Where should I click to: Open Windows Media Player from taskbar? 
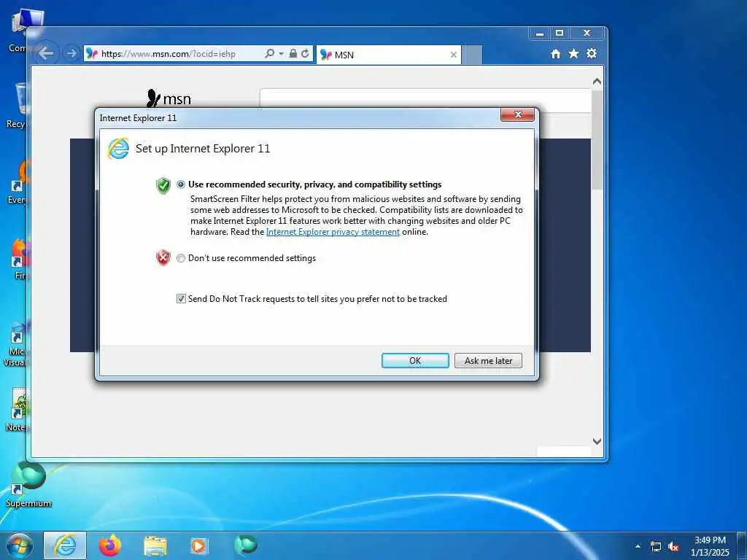198,545
